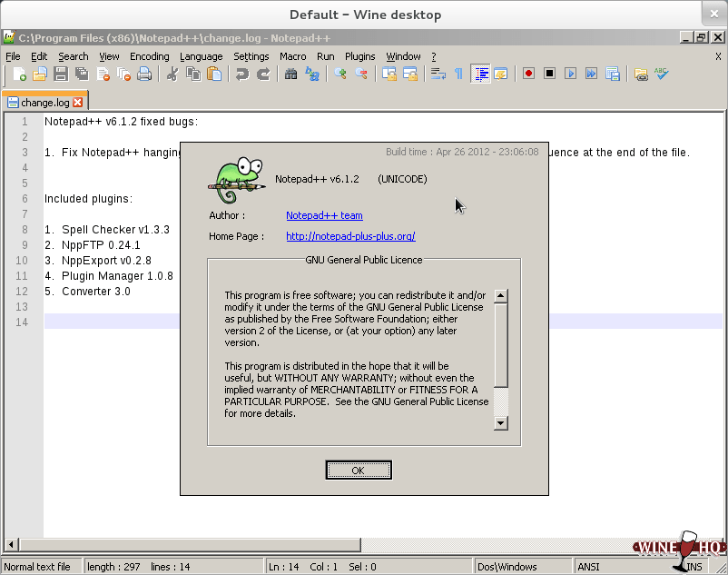Open the Encoding menu
The height and width of the screenshot is (575, 728).
click(150, 56)
